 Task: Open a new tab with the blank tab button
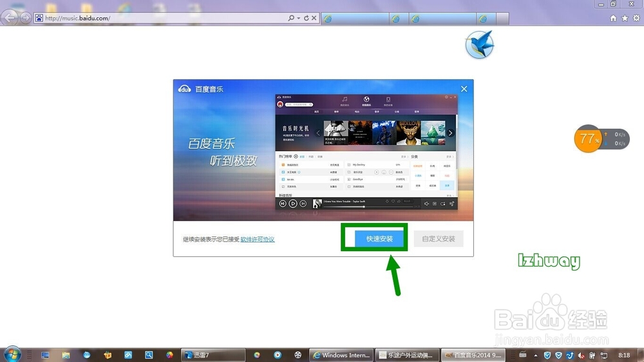[x=503, y=19]
